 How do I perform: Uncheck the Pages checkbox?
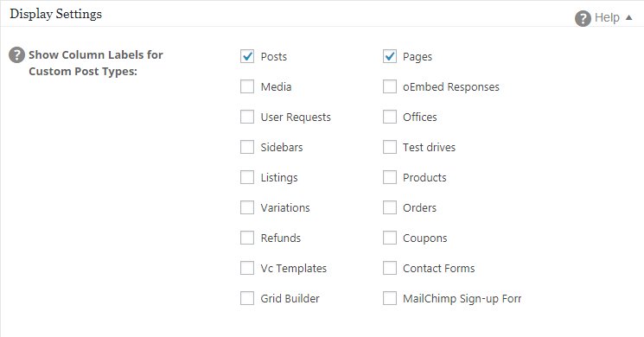[390, 56]
